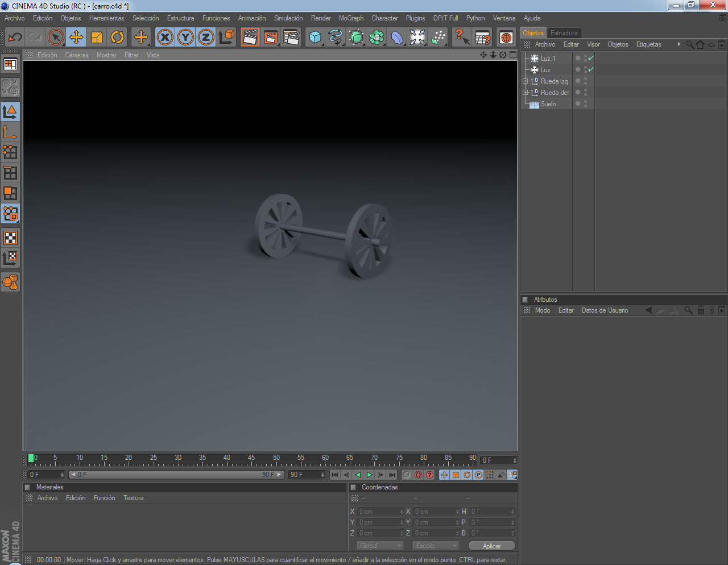Image resolution: width=728 pixels, height=565 pixels.
Task: Click the Redo arrow icon
Action: 35,38
